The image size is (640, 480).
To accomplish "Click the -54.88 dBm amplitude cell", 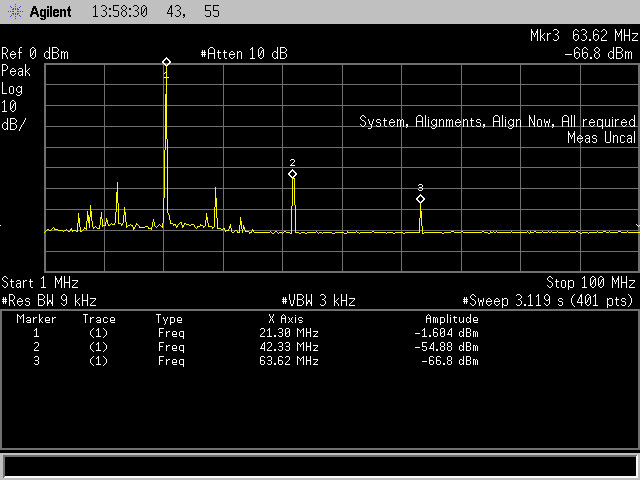I will [446, 347].
